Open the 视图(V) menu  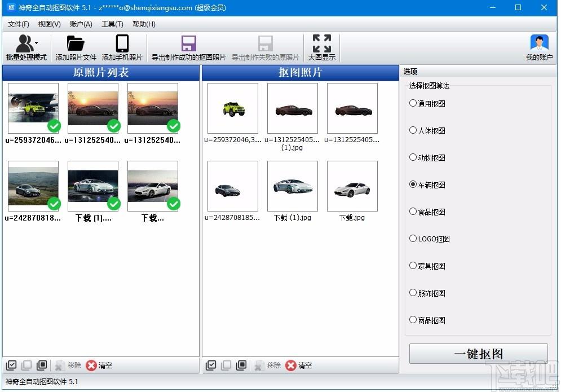tap(50, 24)
